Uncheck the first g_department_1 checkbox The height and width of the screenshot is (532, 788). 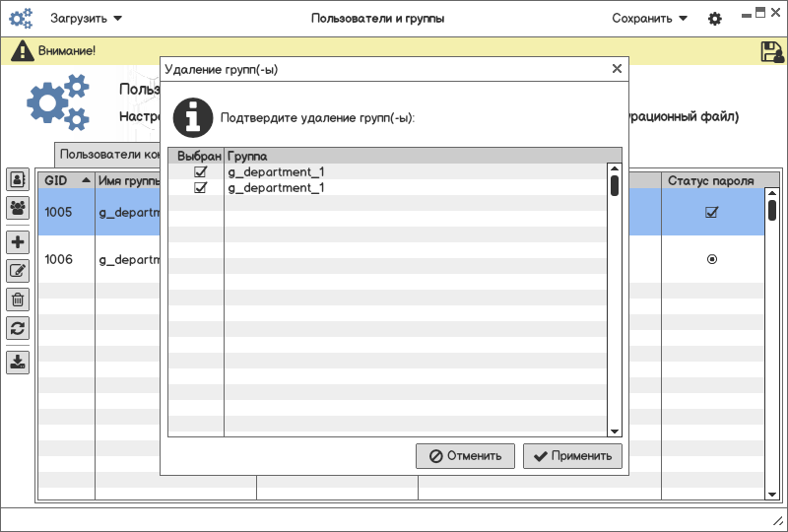[201, 172]
